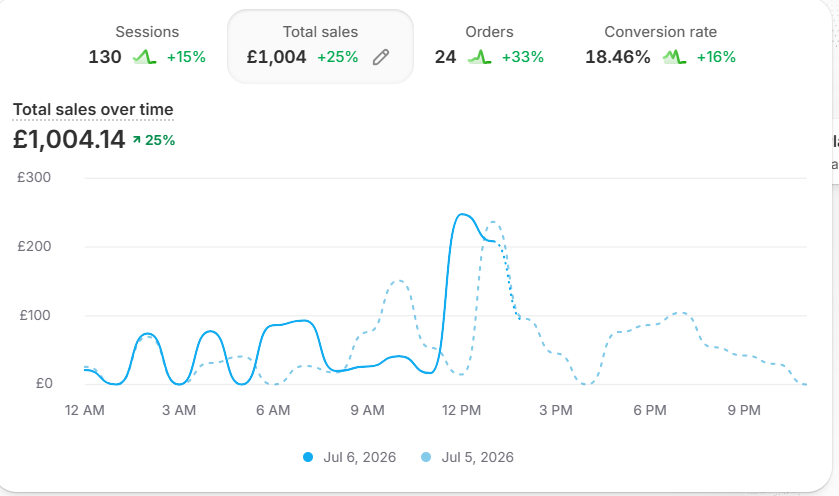
Task: Click the £1,004.14 total amount
Action: (69, 140)
